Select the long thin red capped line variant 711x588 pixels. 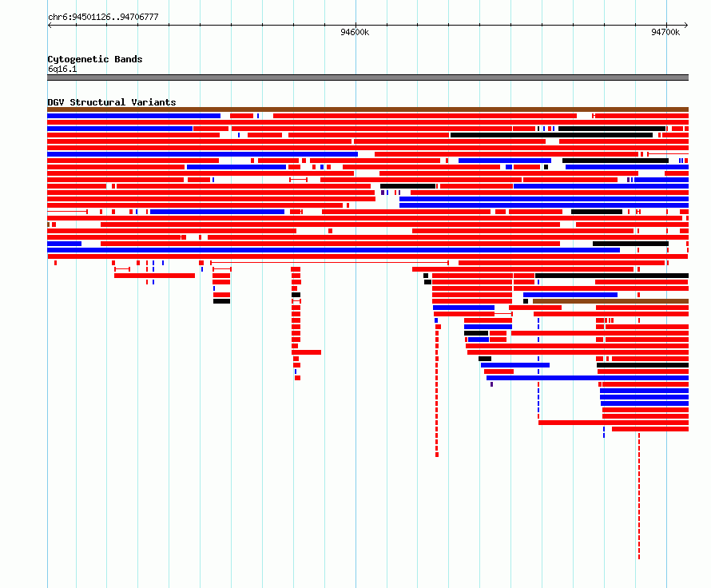330,263
